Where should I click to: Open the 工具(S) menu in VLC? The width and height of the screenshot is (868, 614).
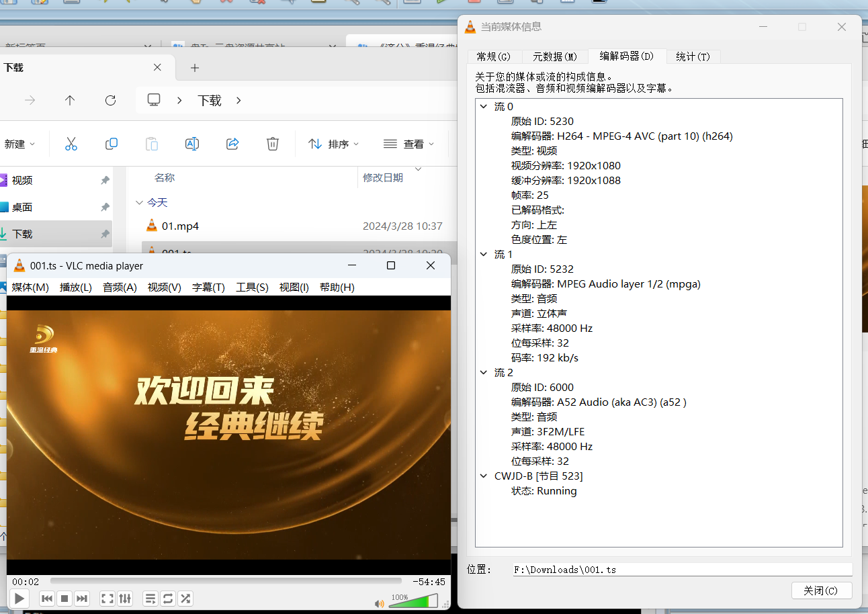click(x=252, y=287)
